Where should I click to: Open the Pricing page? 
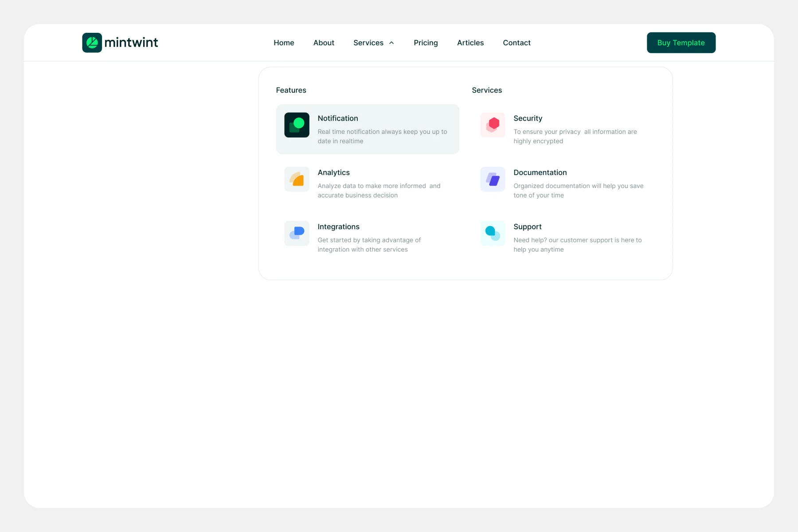[426, 43]
